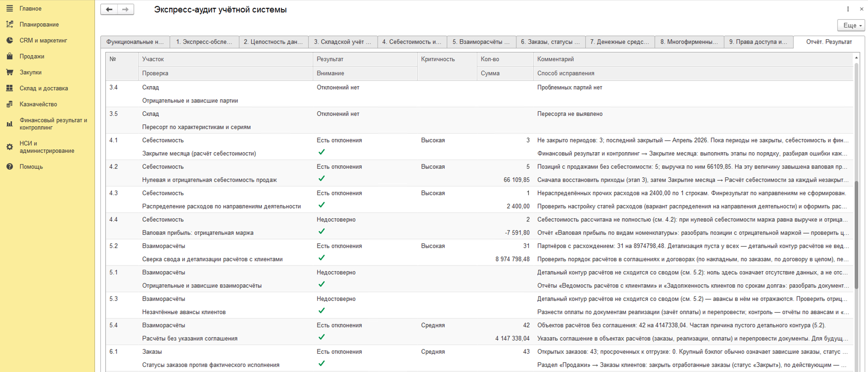Screen dimensions: 868x372
Task: Go back with the left arrow button
Action: point(109,10)
